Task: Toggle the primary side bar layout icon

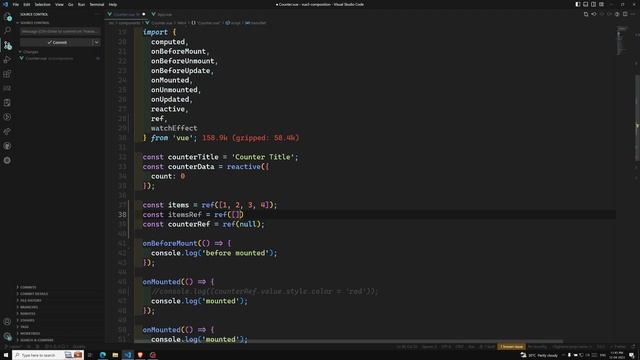Action: pos(578,4)
